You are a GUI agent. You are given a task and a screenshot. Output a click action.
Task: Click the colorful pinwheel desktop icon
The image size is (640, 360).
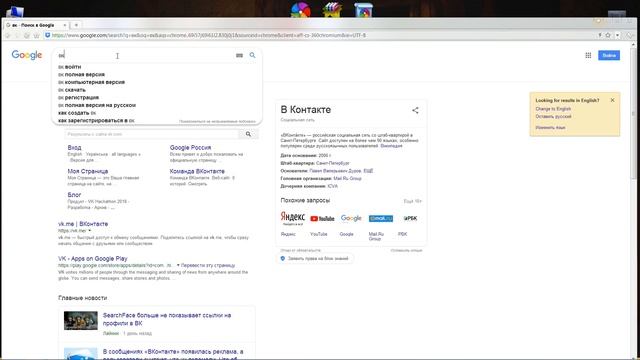click(301, 9)
